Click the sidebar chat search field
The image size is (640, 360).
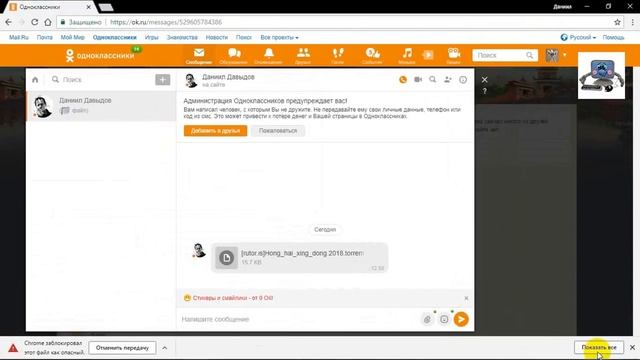(x=102, y=80)
